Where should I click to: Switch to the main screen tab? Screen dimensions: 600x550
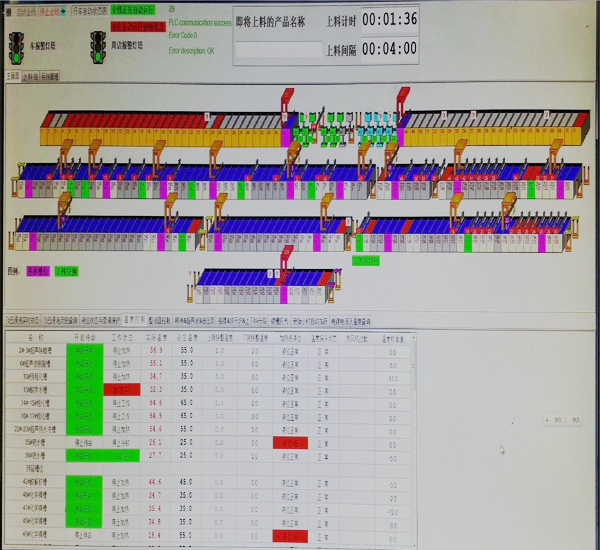[13, 75]
